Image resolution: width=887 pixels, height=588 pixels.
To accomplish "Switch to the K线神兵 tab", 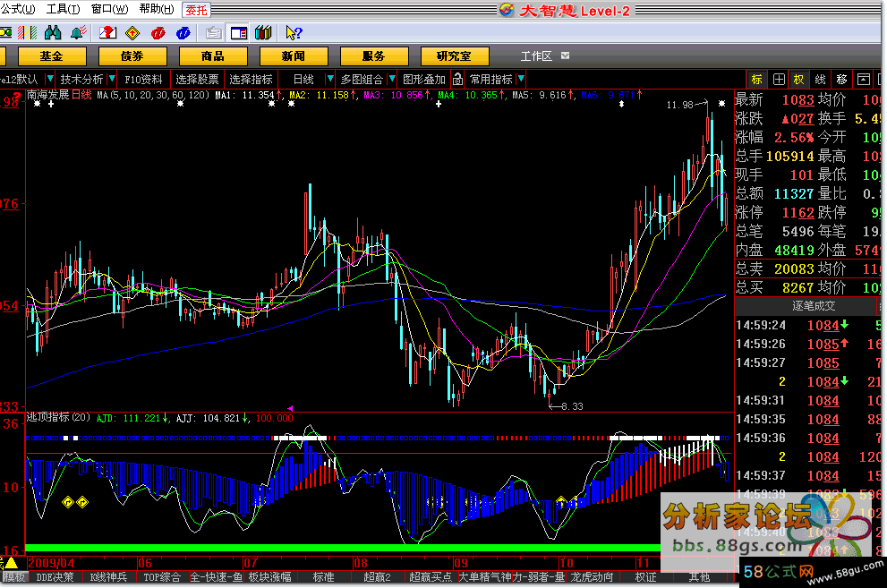I will [108, 577].
